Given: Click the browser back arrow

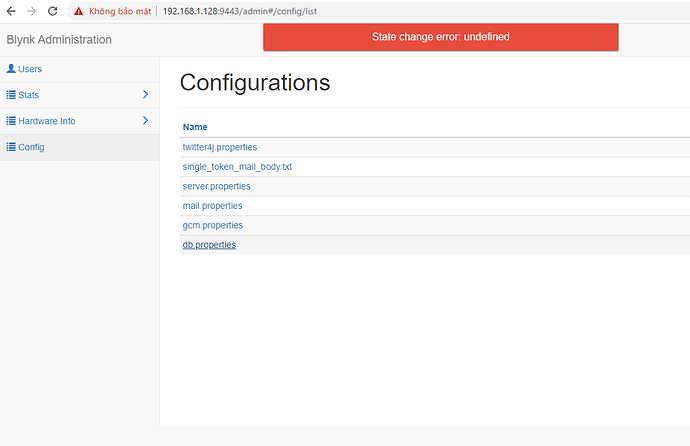Looking at the screenshot, I should point(11,11).
